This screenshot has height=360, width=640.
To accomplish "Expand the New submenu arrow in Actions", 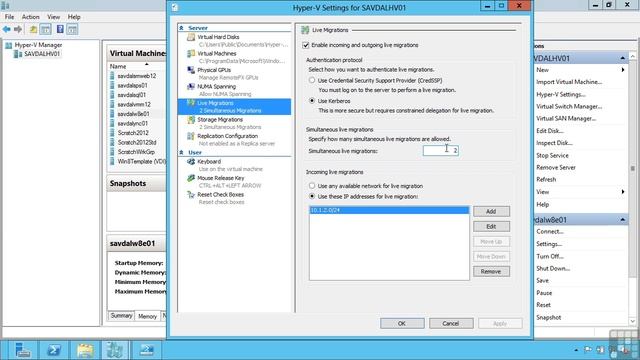I will 623,70.
